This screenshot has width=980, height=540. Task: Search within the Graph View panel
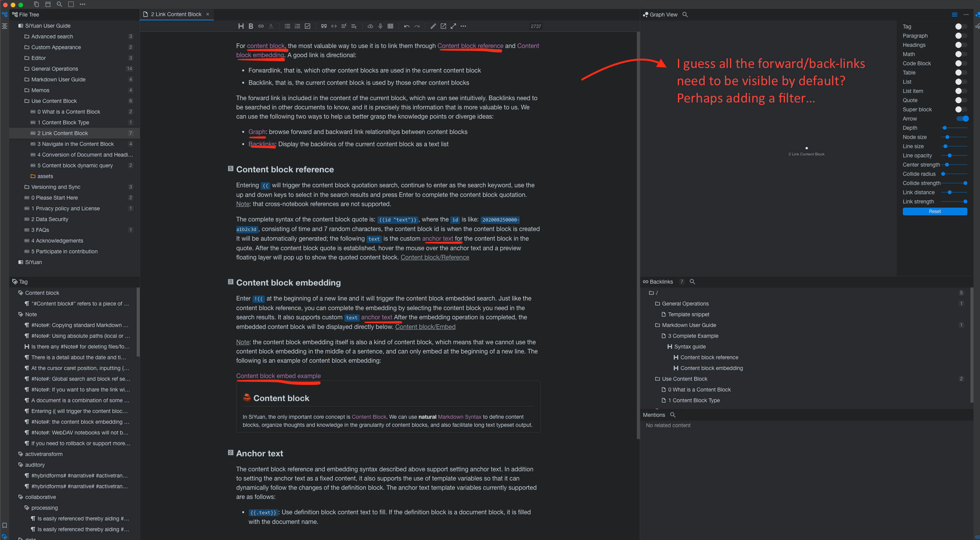[x=685, y=15]
